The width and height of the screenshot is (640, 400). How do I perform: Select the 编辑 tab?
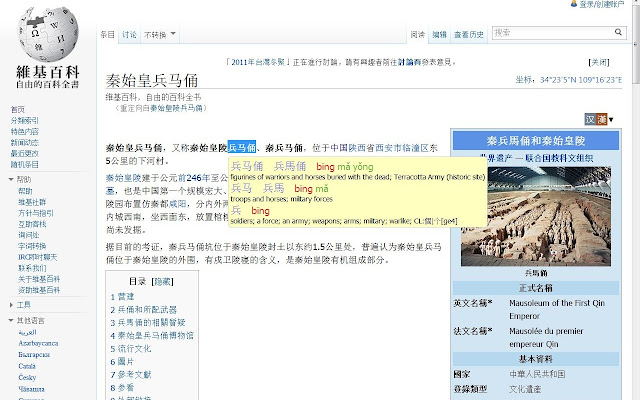(440, 35)
